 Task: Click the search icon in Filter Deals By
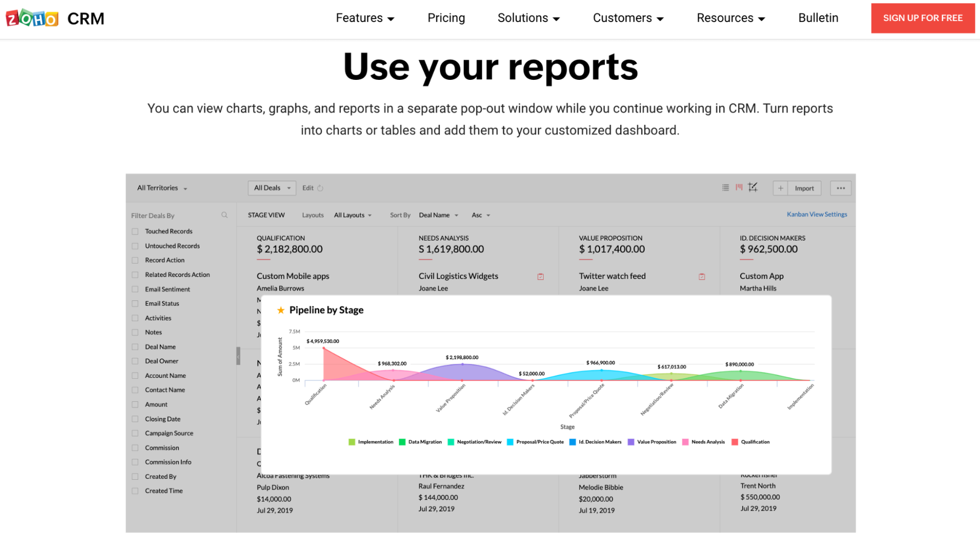[225, 215]
